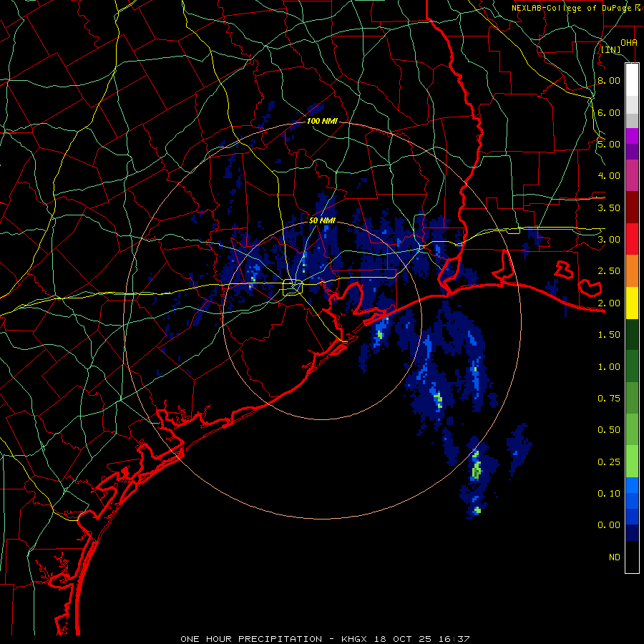Click the '3.00' legend value
644x644 pixels.
coord(609,240)
